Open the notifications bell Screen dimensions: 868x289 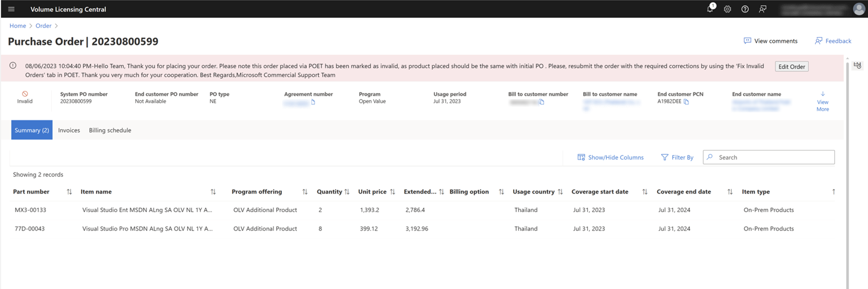pos(710,8)
